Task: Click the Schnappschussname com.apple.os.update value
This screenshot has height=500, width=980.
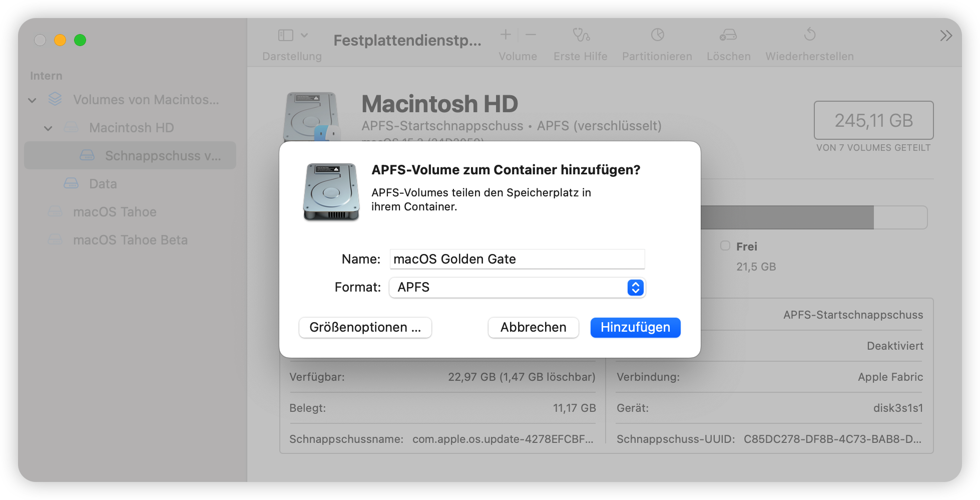Action: click(503, 439)
